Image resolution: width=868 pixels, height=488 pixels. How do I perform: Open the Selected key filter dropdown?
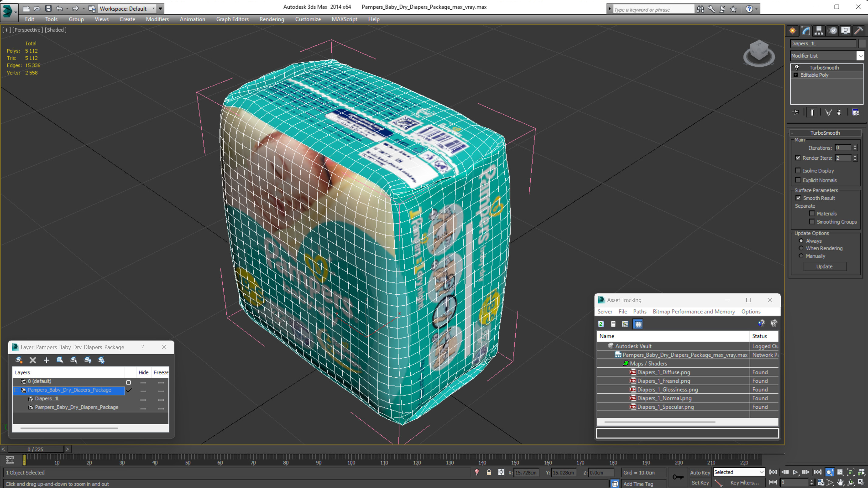[x=739, y=472]
